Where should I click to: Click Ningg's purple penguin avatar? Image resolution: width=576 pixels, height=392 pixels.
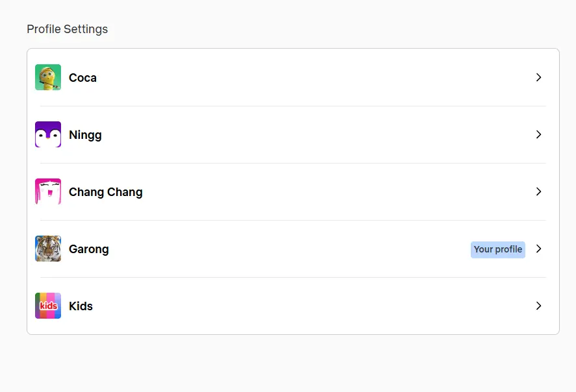(48, 134)
